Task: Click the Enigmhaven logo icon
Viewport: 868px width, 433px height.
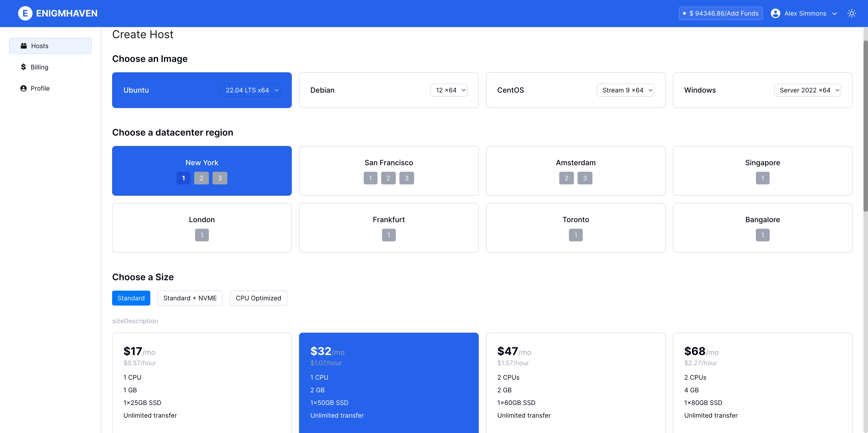Action: pos(25,14)
